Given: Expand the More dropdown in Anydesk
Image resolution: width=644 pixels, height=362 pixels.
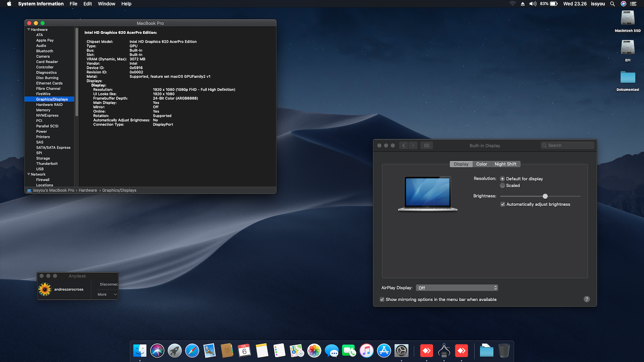Looking at the screenshot, I should point(107,294).
